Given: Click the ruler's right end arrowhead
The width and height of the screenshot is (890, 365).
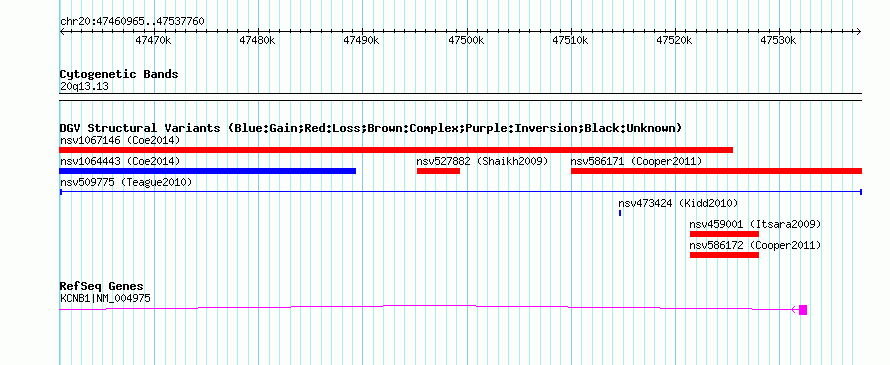Looking at the screenshot, I should [858, 32].
